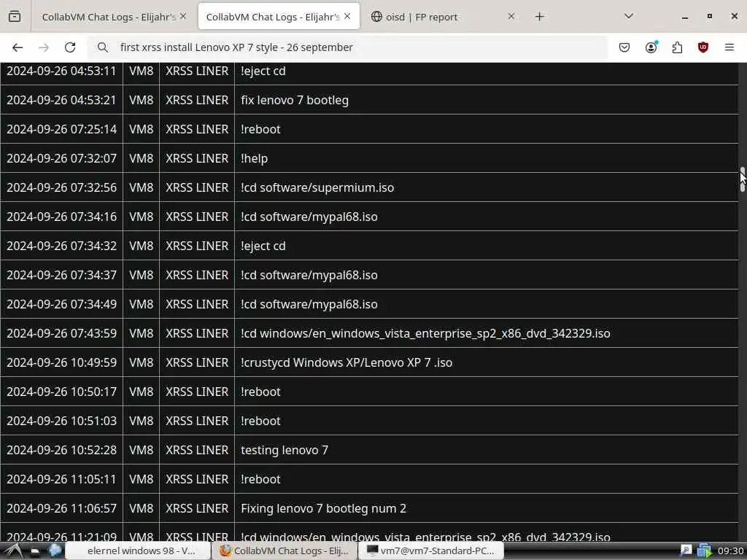Click '!reboot' message at 10:50:17
The width and height of the screenshot is (747, 560).
point(260,392)
